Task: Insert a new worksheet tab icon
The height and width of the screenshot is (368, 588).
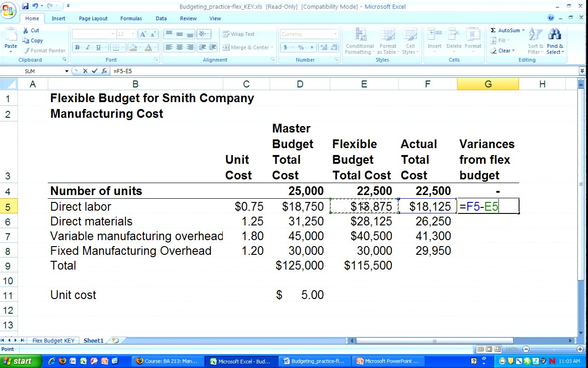Action: click(115, 341)
